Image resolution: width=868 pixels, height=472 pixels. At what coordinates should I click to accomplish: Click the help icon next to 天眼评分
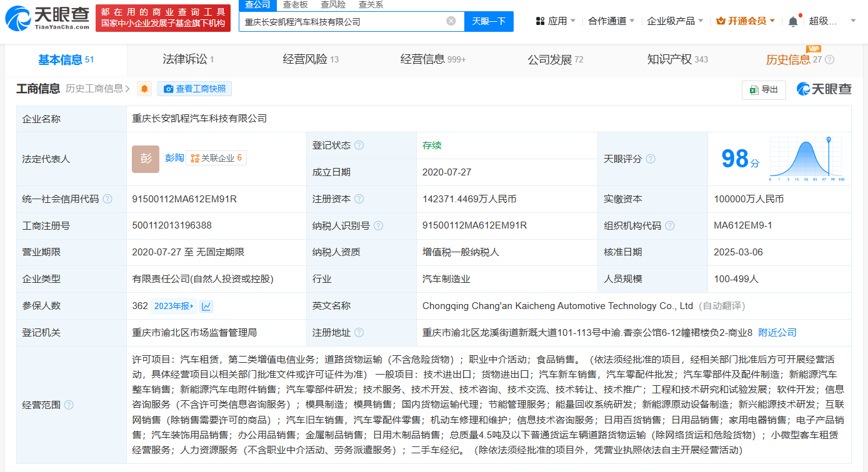(651, 159)
